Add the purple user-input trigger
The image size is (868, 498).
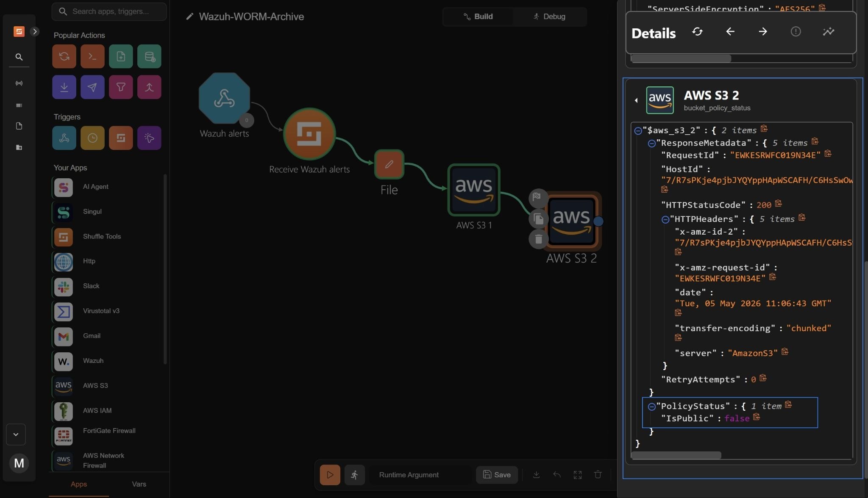pos(149,138)
